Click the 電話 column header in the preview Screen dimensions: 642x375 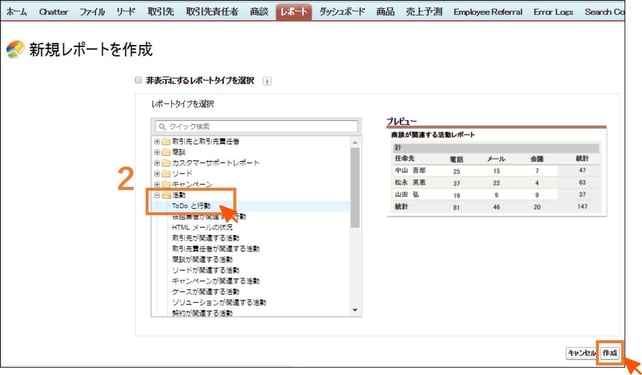pyautogui.click(x=457, y=159)
